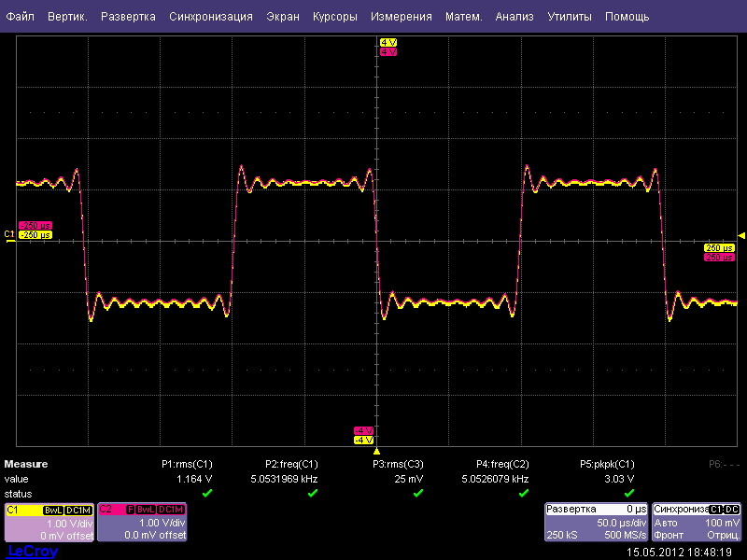The width and height of the screenshot is (747, 560).
Task: Open the Файл menu
Action: pos(21,17)
